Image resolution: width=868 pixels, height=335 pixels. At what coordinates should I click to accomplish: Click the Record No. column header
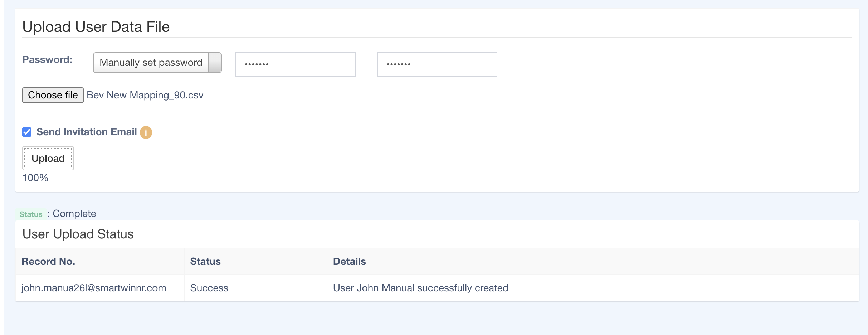pyautogui.click(x=48, y=262)
